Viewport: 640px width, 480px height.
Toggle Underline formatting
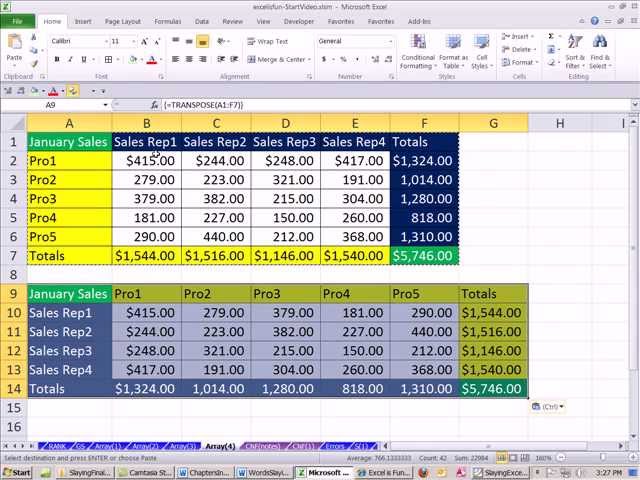click(x=84, y=60)
